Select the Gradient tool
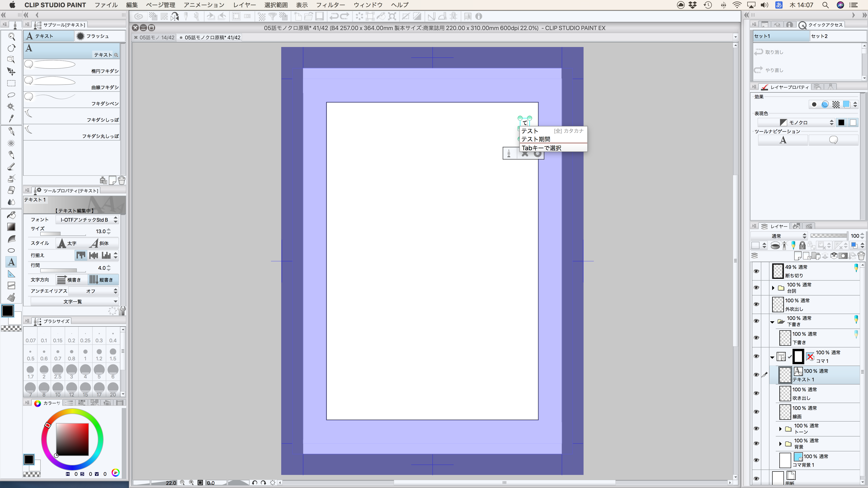Image resolution: width=868 pixels, height=488 pixels. pyautogui.click(x=11, y=227)
